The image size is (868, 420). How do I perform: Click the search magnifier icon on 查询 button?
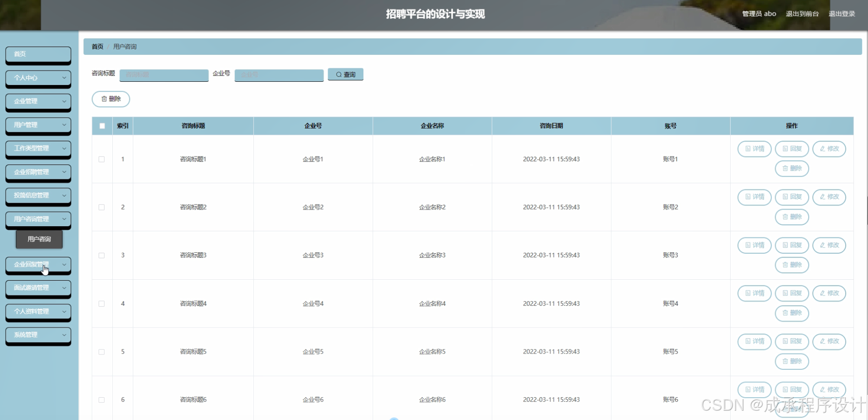point(338,74)
